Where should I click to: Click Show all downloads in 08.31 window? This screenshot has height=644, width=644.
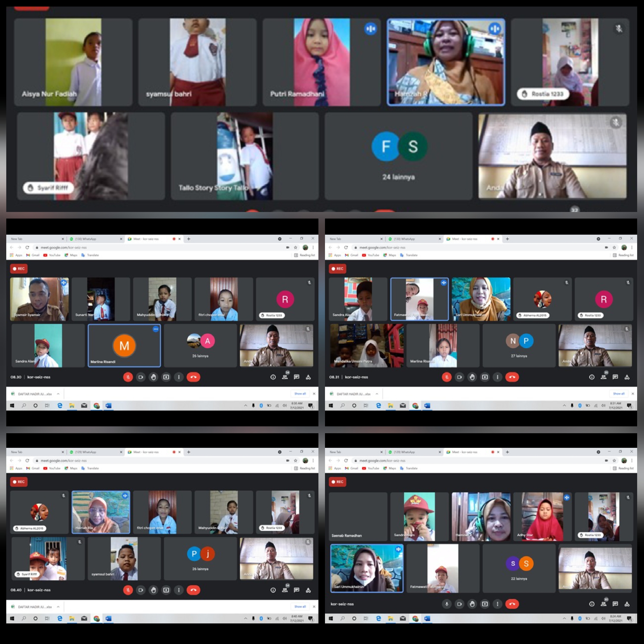point(619,394)
